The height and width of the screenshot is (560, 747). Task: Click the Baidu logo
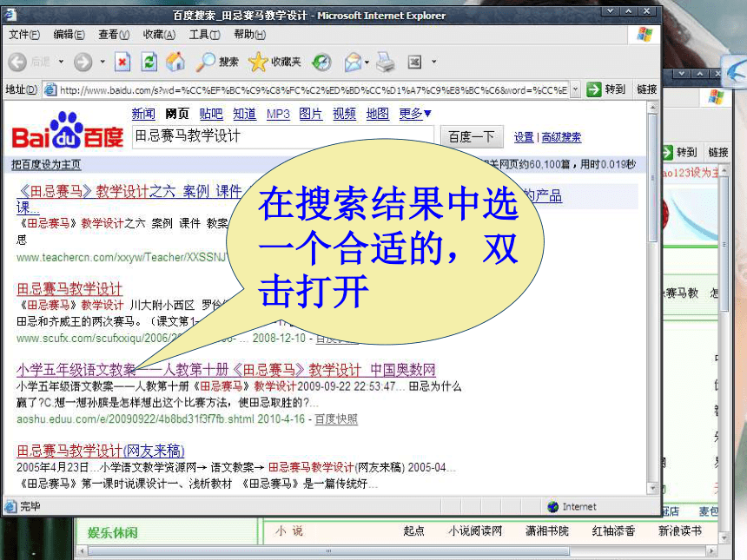click(x=68, y=130)
